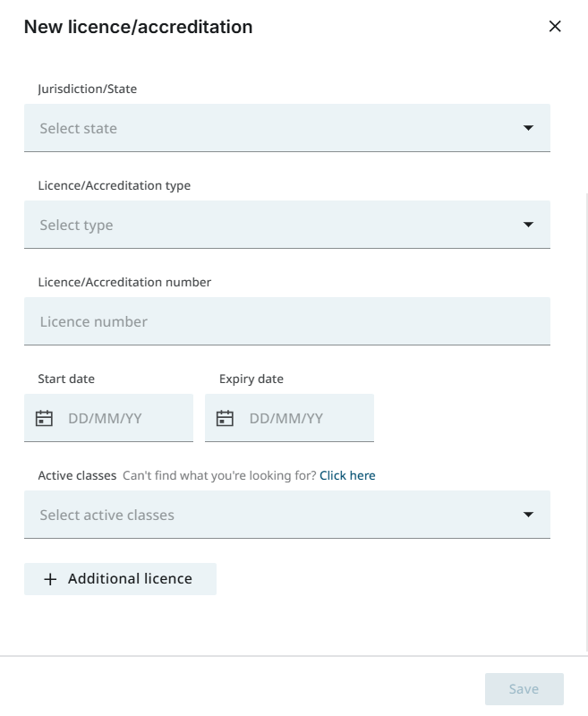
Task: Follow the Click here link
Action: (x=347, y=476)
